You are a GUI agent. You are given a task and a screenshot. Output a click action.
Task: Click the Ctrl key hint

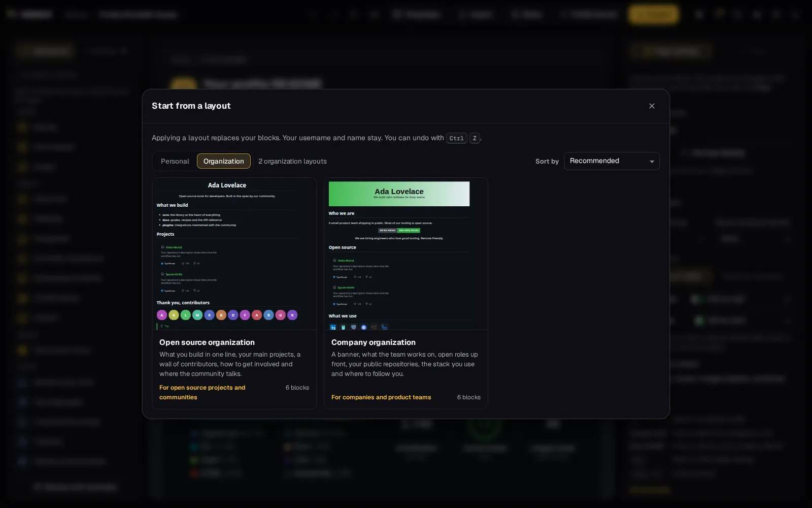(x=456, y=138)
